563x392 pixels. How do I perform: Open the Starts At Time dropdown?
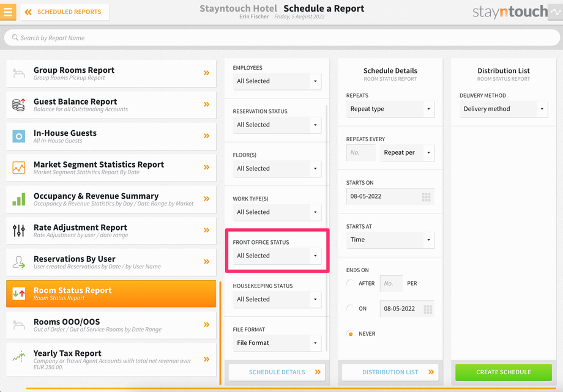(390, 240)
